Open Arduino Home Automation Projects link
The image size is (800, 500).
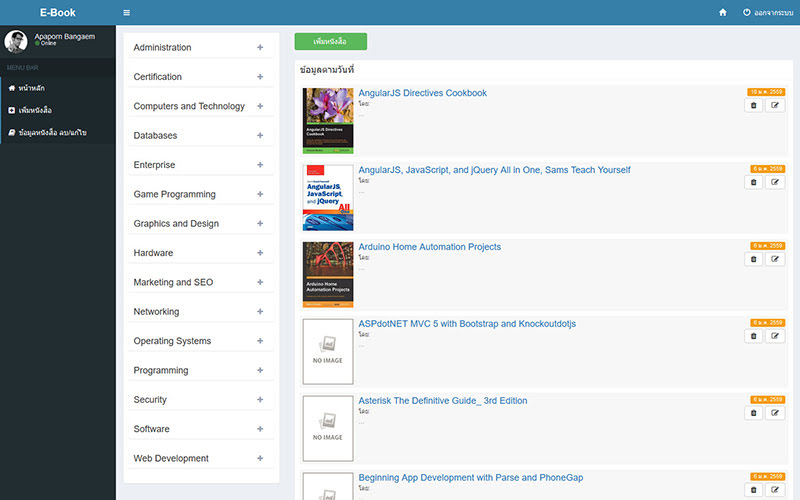[430, 247]
